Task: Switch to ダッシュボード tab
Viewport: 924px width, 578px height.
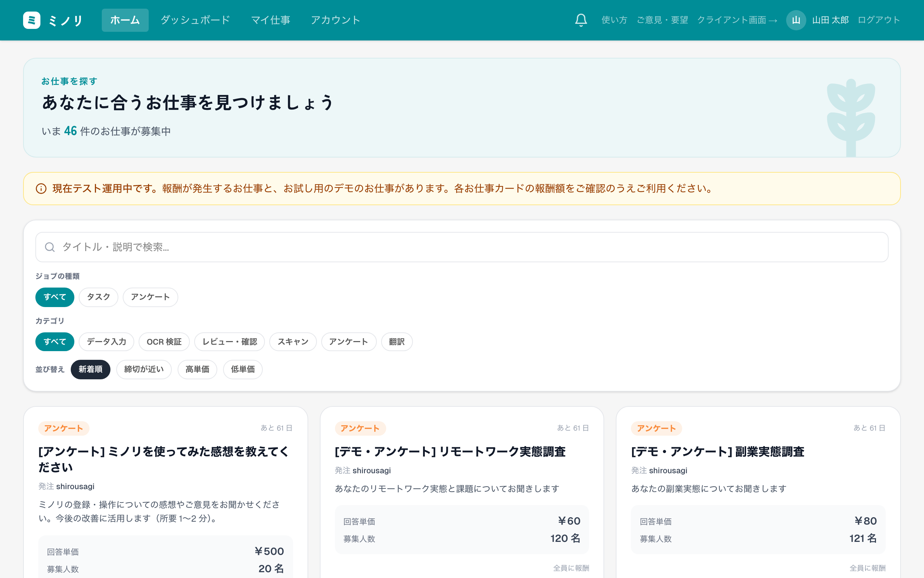Action: click(x=195, y=20)
